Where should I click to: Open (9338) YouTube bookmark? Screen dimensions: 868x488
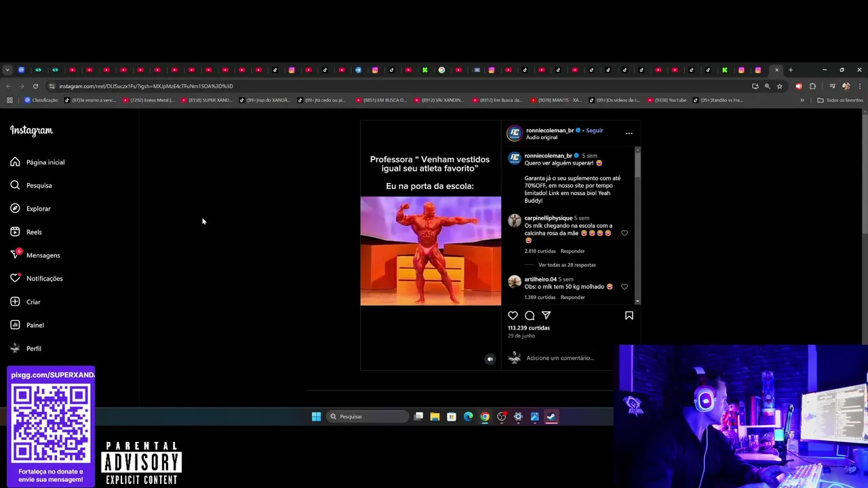[668, 100]
